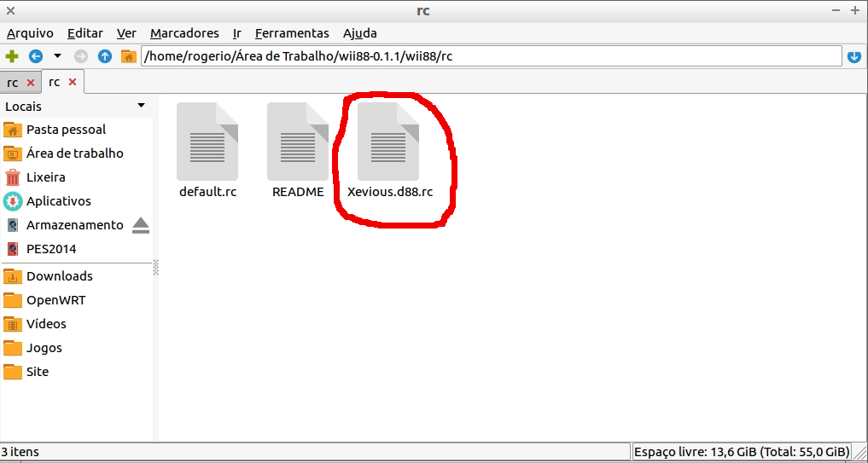
Task: Expand the Locais side pane dropdown
Action: [141, 106]
